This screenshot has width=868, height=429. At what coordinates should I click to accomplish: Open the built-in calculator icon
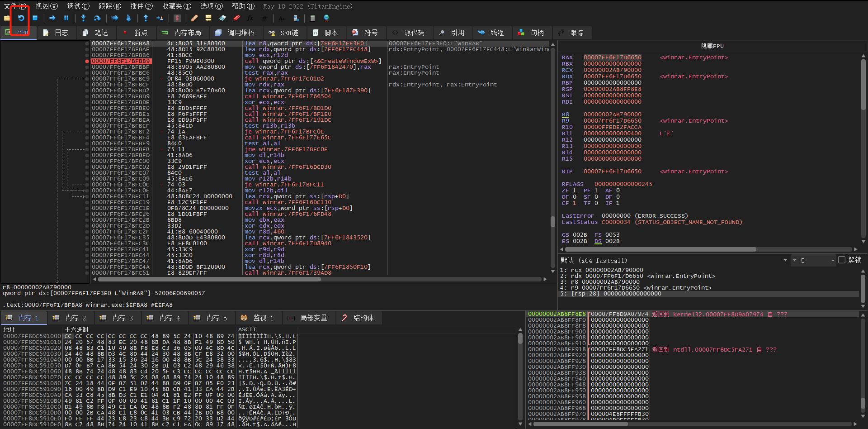313,18
